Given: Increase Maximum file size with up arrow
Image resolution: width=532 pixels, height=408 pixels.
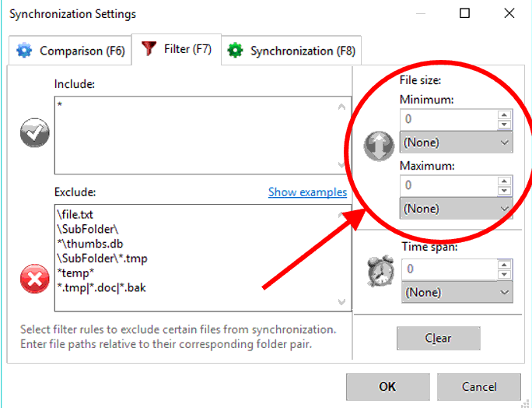Looking at the screenshot, I should coord(505,181).
